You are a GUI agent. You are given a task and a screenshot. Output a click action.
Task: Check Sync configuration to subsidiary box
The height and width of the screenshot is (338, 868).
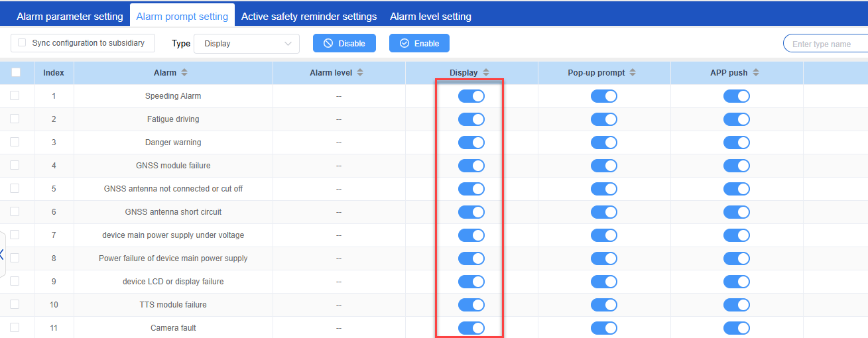[x=22, y=43]
